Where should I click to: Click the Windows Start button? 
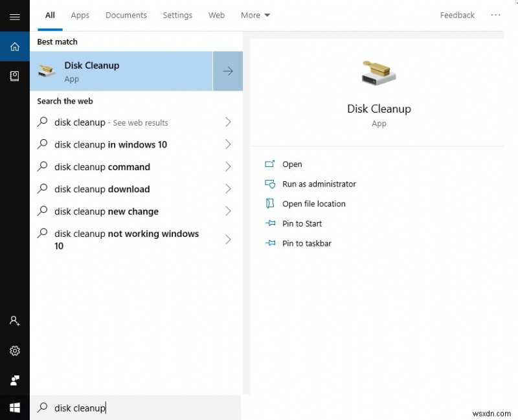15,407
